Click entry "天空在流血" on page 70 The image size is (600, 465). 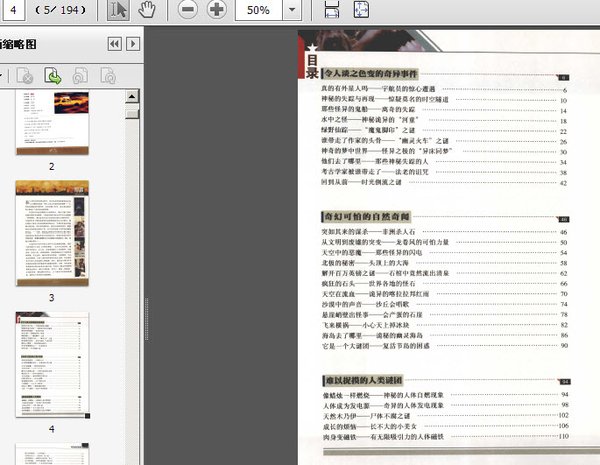coord(375,294)
